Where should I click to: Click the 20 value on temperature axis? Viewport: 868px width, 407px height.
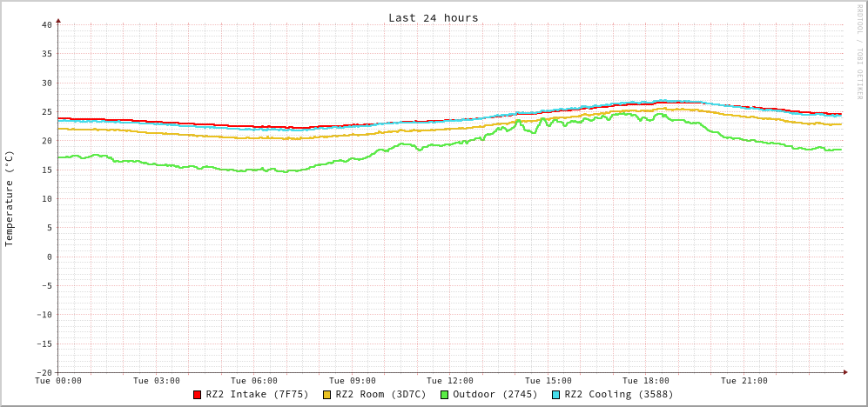pyautogui.click(x=46, y=141)
